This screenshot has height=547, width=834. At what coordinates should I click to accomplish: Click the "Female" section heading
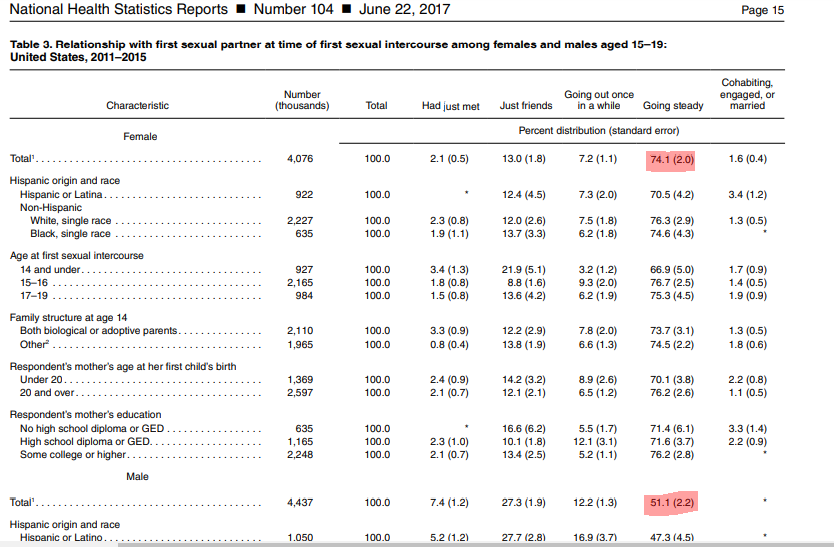(x=140, y=137)
